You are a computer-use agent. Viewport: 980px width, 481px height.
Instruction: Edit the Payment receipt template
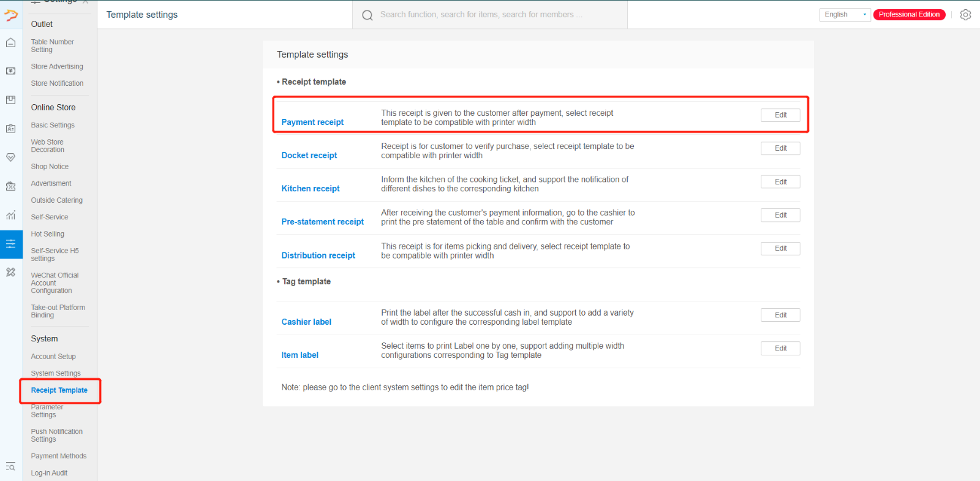(x=780, y=115)
